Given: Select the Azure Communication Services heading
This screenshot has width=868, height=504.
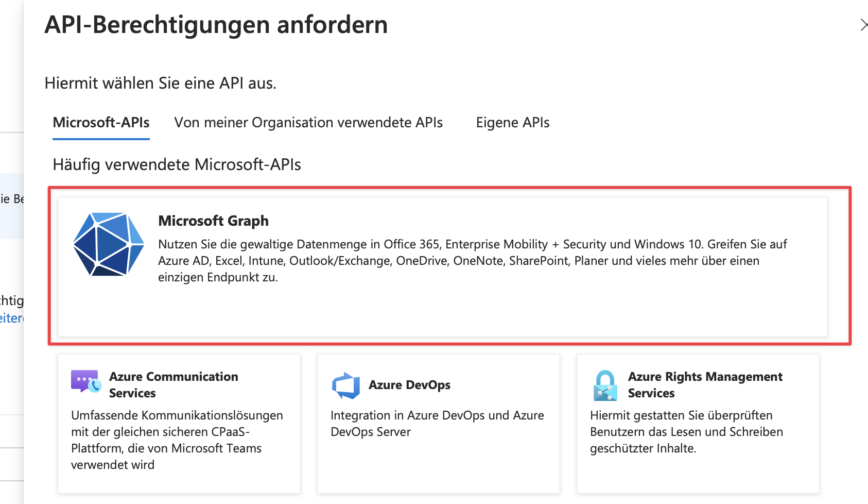Looking at the screenshot, I should (x=173, y=385).
